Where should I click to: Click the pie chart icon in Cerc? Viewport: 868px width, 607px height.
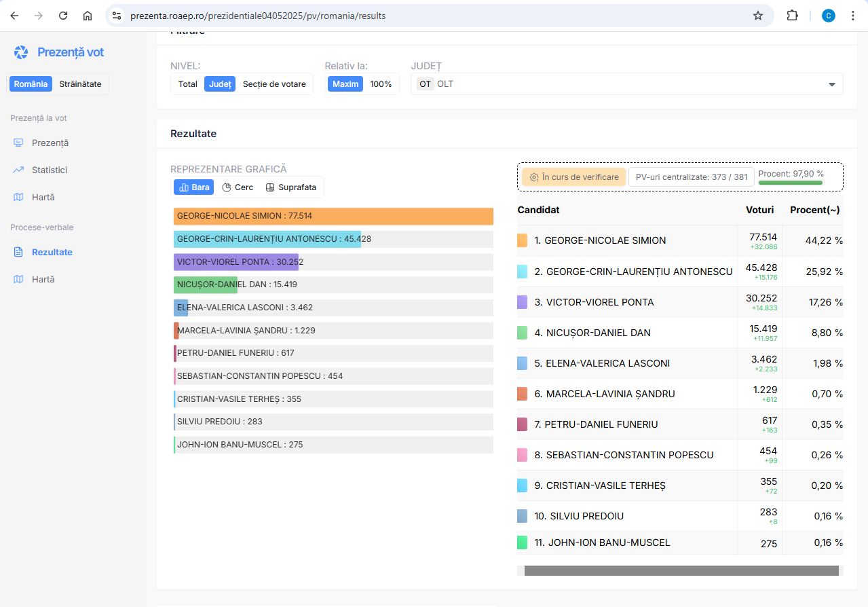(x=227, y=187)
